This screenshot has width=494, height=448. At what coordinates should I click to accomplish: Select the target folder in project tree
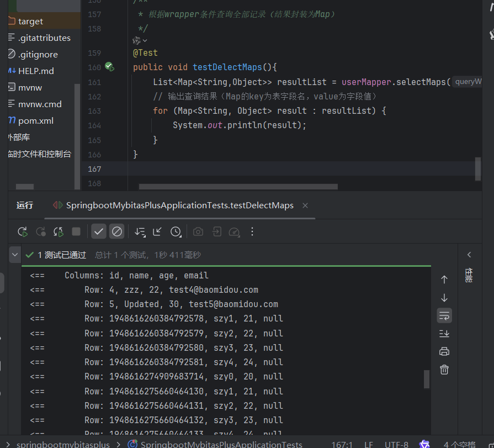[x=30, y=22]
